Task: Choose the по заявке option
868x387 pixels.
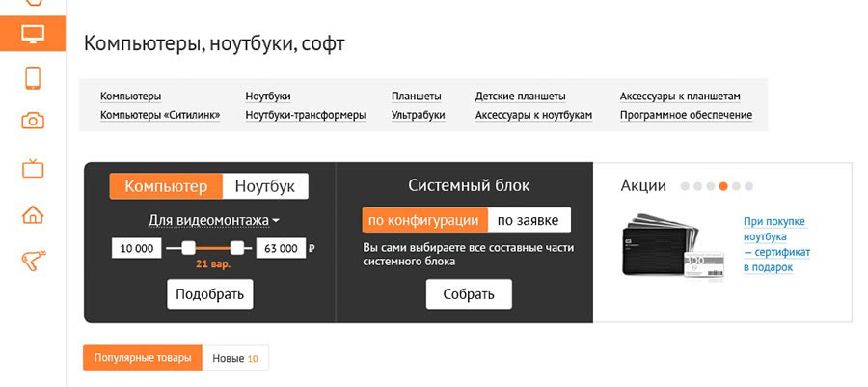Action: click(x=528, y=220)
